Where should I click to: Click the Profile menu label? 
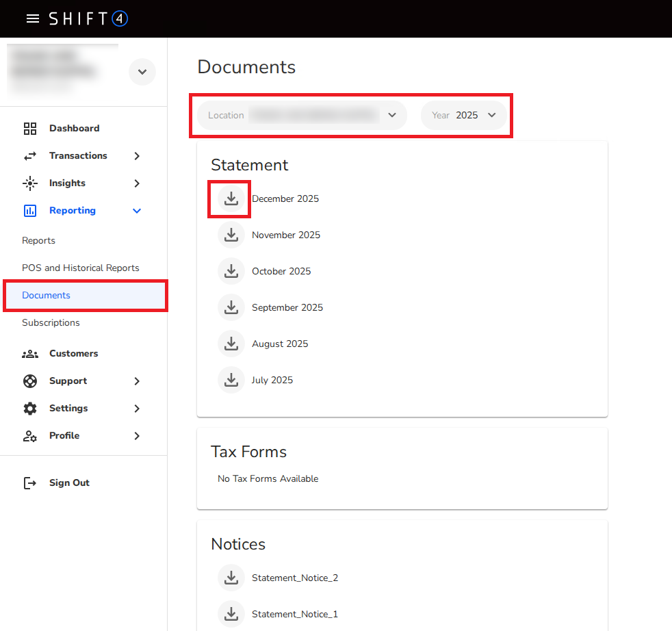[64, 435]
